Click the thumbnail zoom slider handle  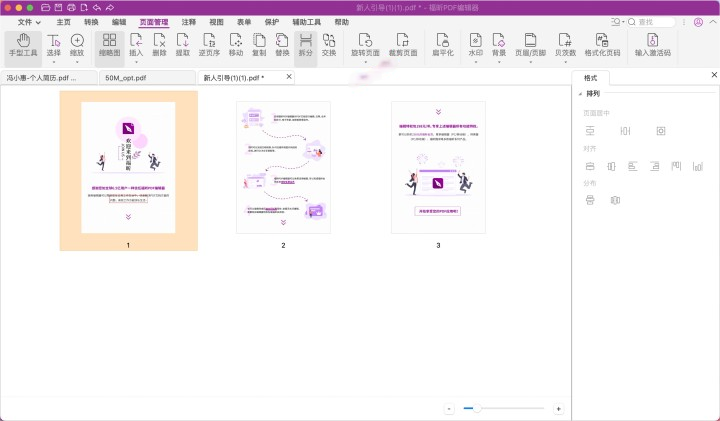click(477, 409)
